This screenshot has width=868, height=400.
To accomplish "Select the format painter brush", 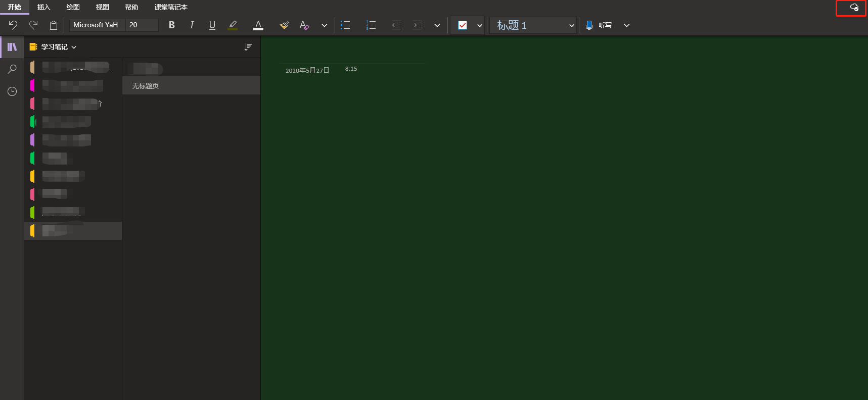I will click(x=284, y=25).
